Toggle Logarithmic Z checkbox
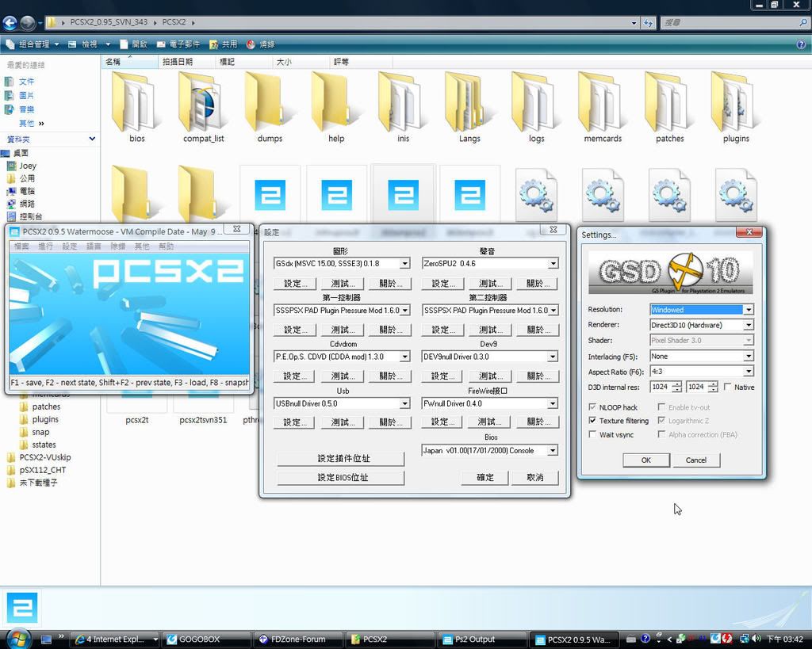This screenshot has height=649, width=812. click(x=661, y=421)
